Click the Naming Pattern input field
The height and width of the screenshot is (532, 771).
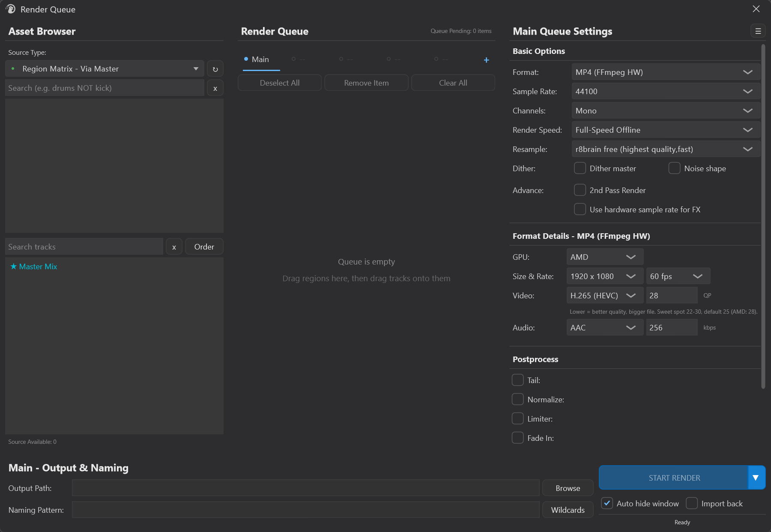click(x=305, y=510)
